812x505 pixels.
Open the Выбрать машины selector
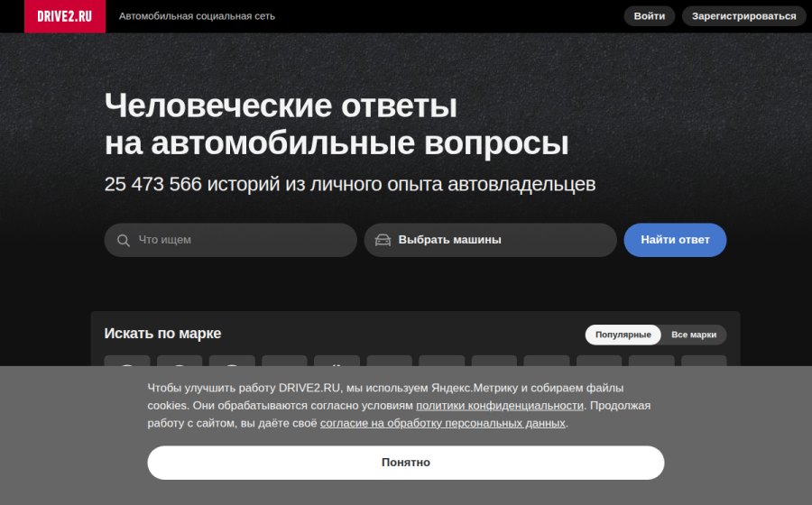pos(491,240)
